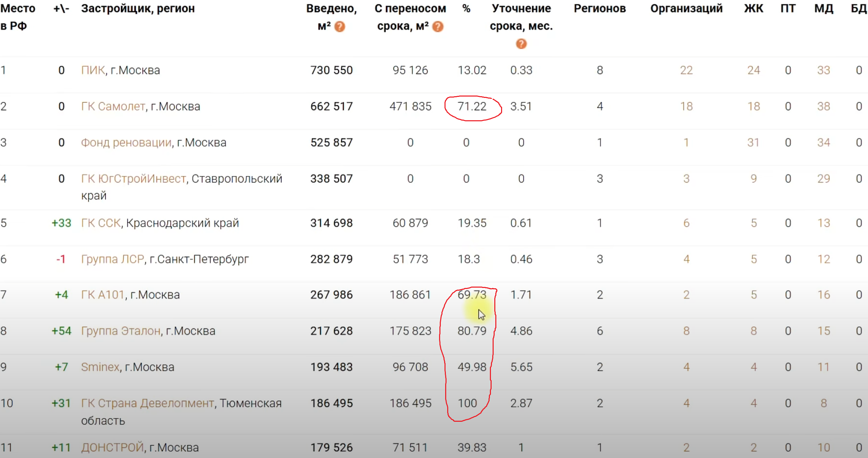
Task: Click Фонд реновации's ЖК count 31
Action: 753,143
